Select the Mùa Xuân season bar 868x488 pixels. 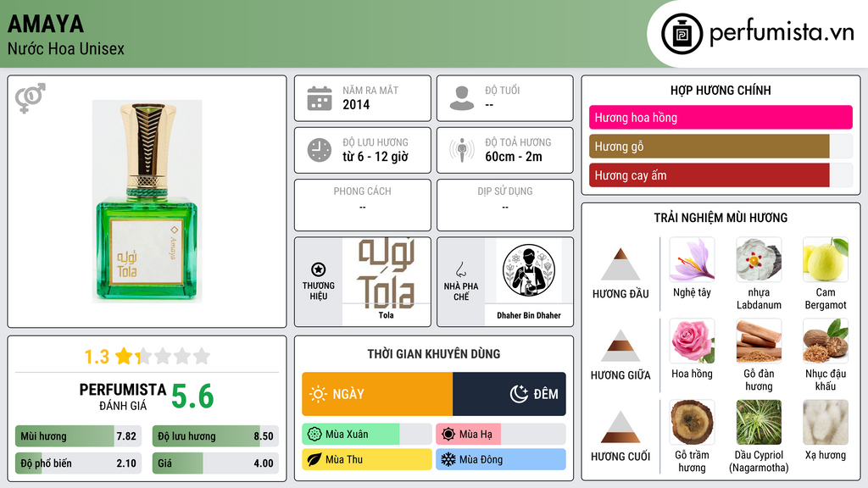coord(366,435)
